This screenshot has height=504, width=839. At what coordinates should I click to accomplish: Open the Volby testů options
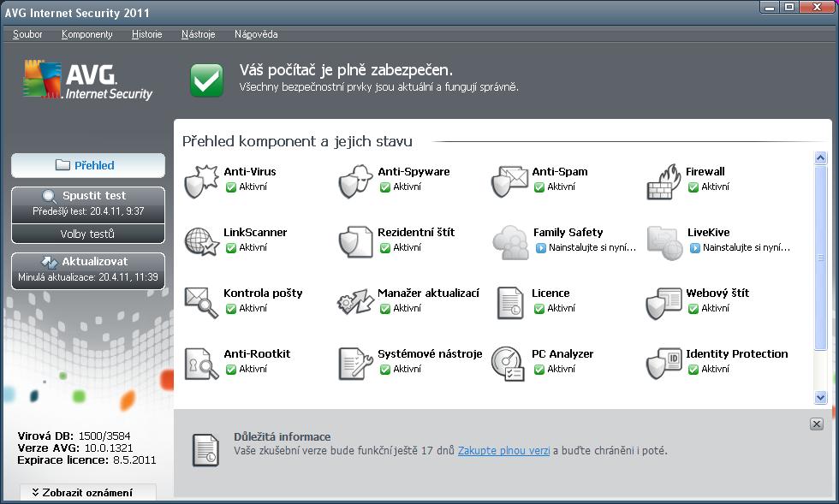tap(87, 234)
